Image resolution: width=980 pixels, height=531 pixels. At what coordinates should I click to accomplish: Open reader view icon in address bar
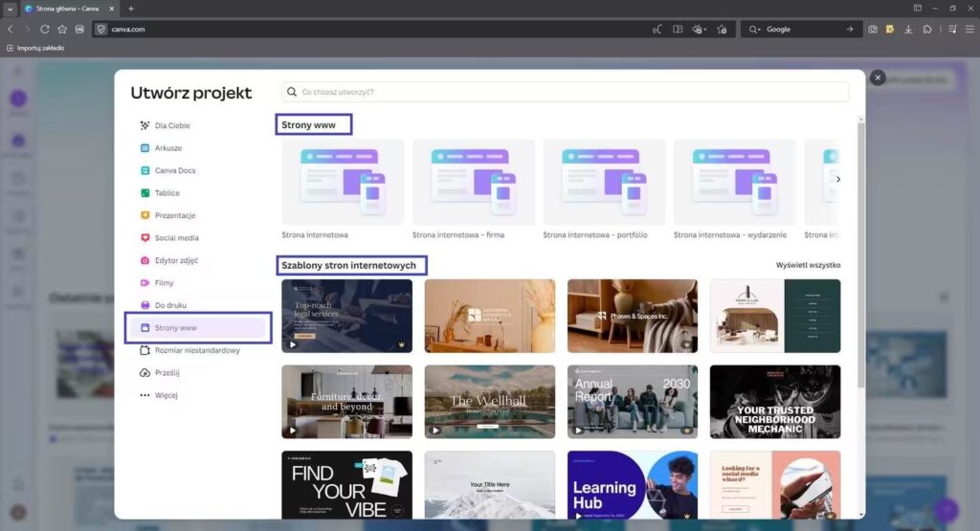678,30
